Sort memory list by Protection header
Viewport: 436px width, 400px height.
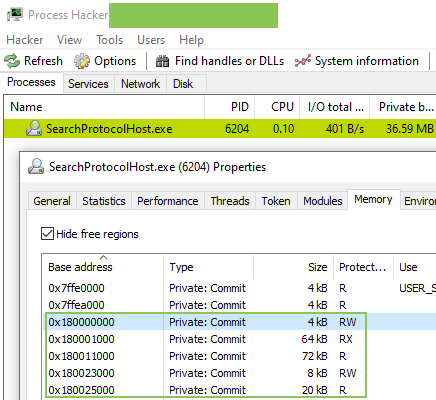(363, 267)
